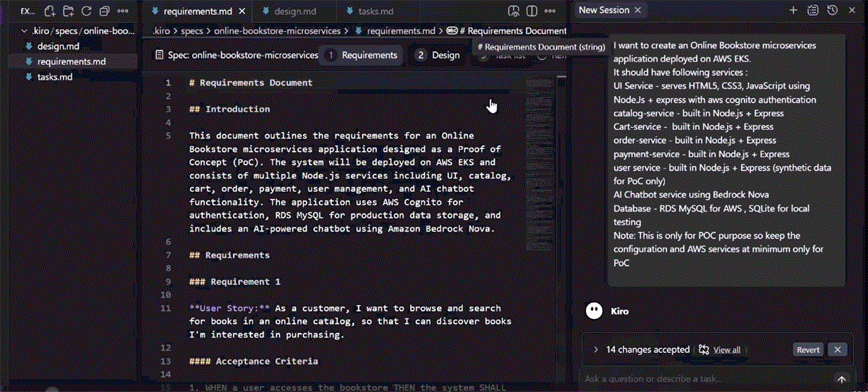
Task: Open the markdown preview icon
Action: tap(514, 11)
